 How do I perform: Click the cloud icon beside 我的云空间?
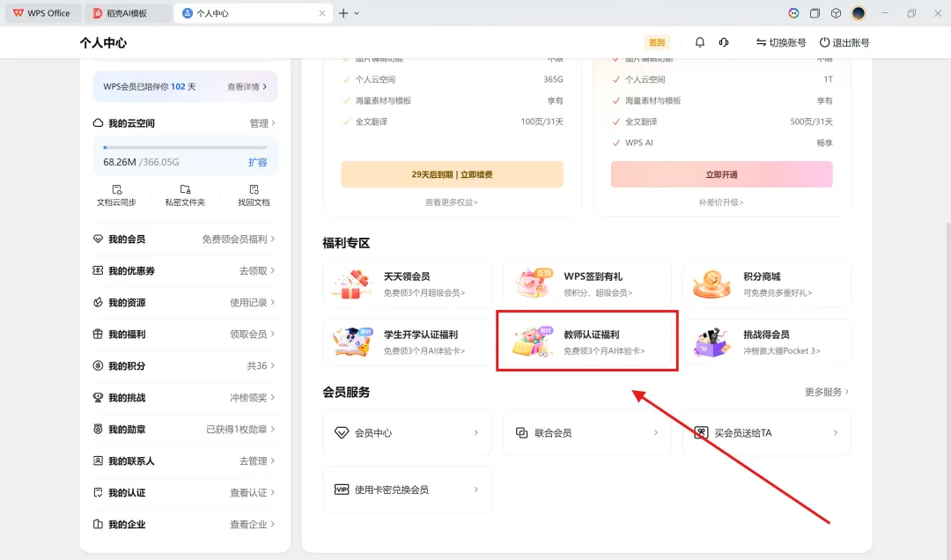[x=98, y=123]
